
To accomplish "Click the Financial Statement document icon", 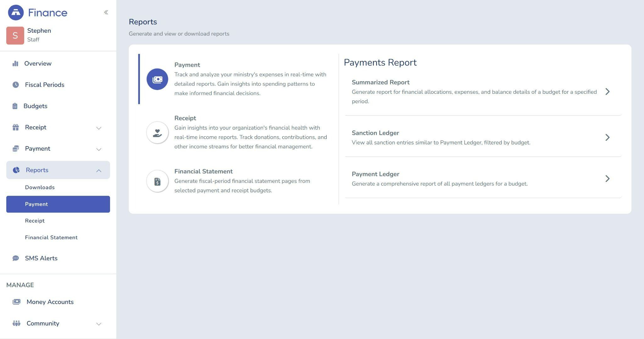I will point(157,181).
